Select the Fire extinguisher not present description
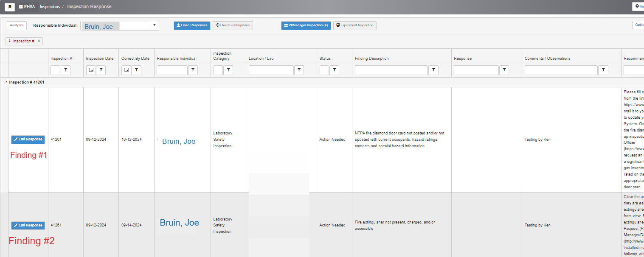The image size is (644, 257). pyautogui.click(x=395, y=225)
